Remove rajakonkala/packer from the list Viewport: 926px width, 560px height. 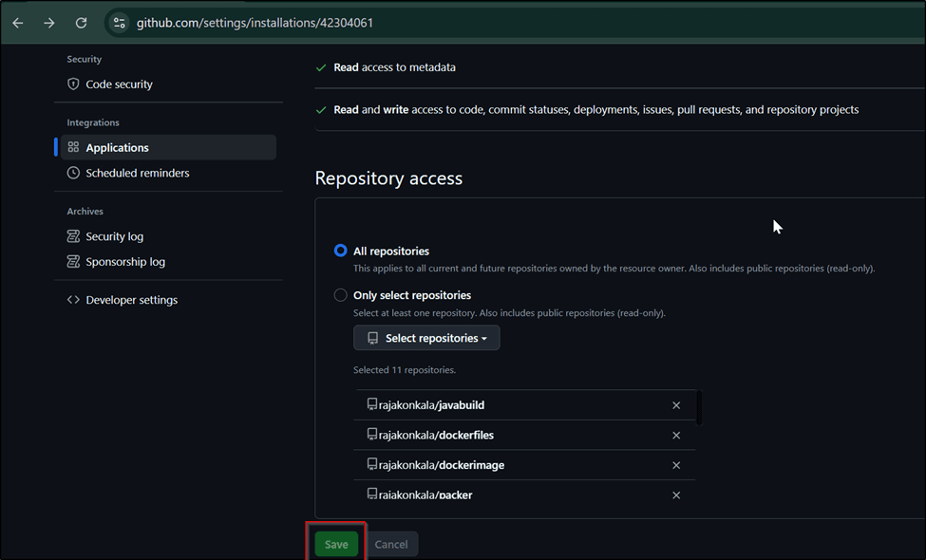[676, 495]
